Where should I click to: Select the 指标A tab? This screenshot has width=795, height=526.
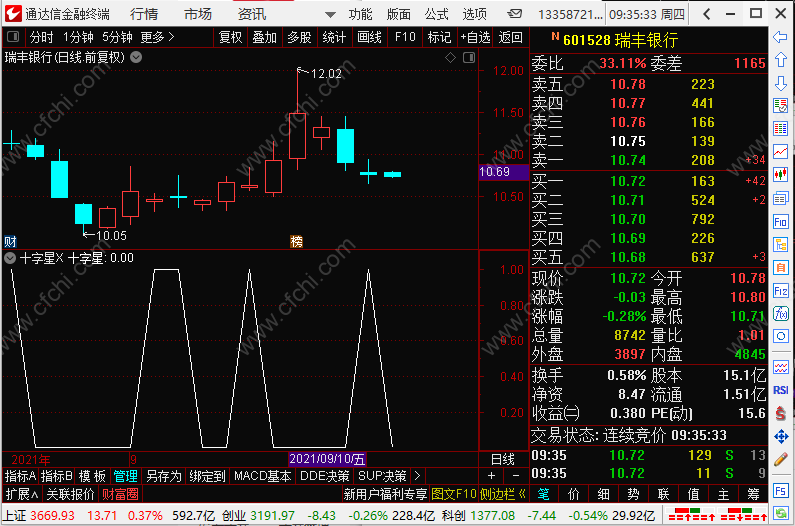pos(20,476)
